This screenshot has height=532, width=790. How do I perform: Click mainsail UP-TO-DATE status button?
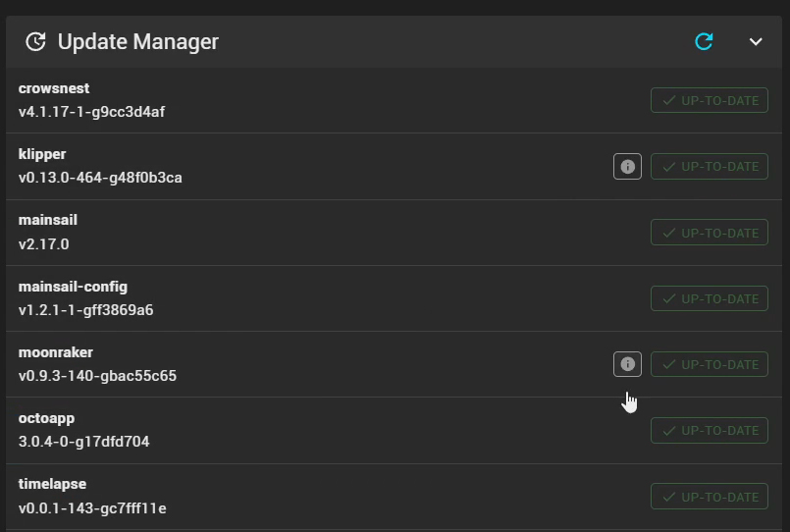click(709, 233)
